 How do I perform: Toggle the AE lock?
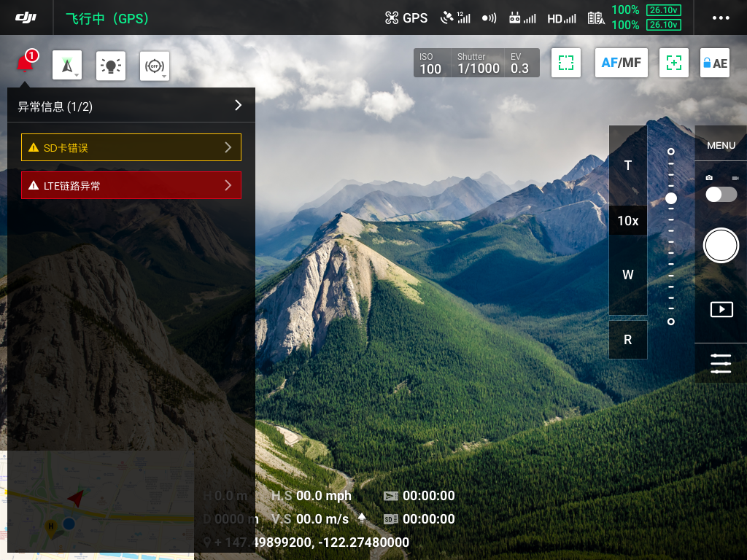click(714, 63)
